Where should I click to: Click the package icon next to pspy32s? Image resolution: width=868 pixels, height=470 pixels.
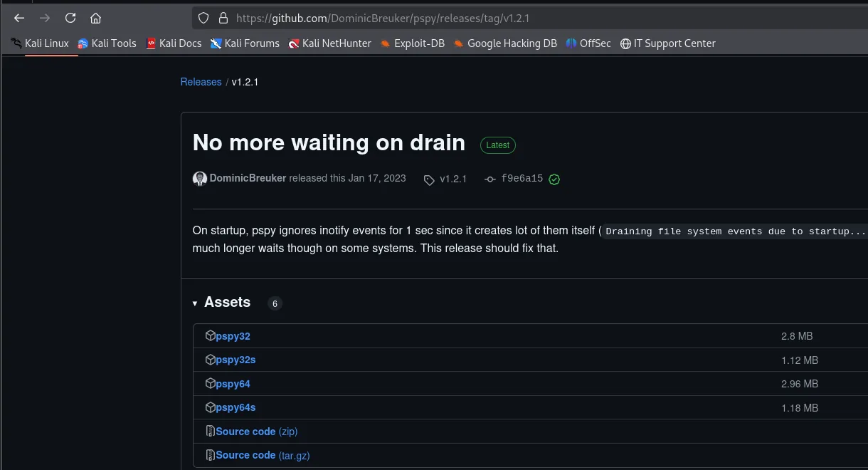210,359
